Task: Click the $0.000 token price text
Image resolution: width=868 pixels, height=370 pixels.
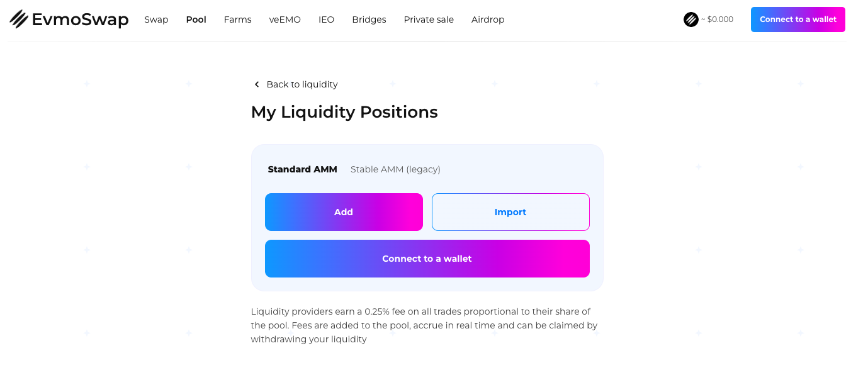Action: (x=720, y=20)
